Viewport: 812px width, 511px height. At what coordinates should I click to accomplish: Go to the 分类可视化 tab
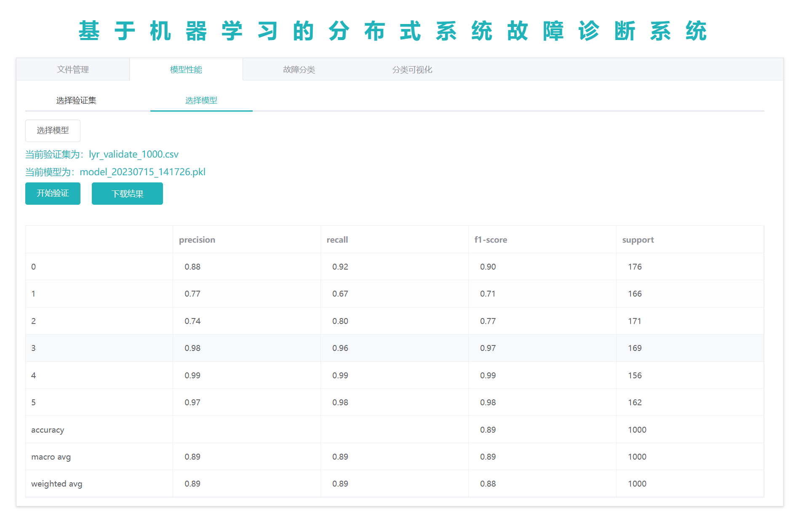click(x=412, y=70)
